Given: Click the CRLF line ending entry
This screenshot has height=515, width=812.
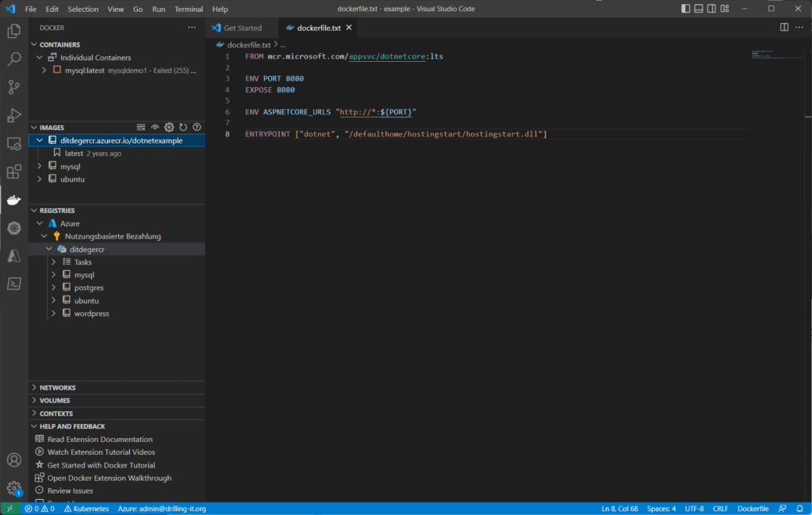Looking at the screenshot, I should 720,509.
